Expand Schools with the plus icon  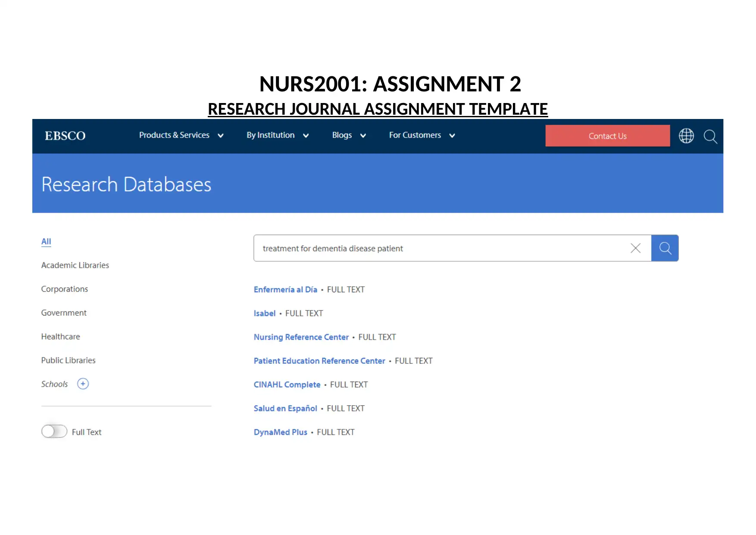pyautogui.click(x=83, y=384)
